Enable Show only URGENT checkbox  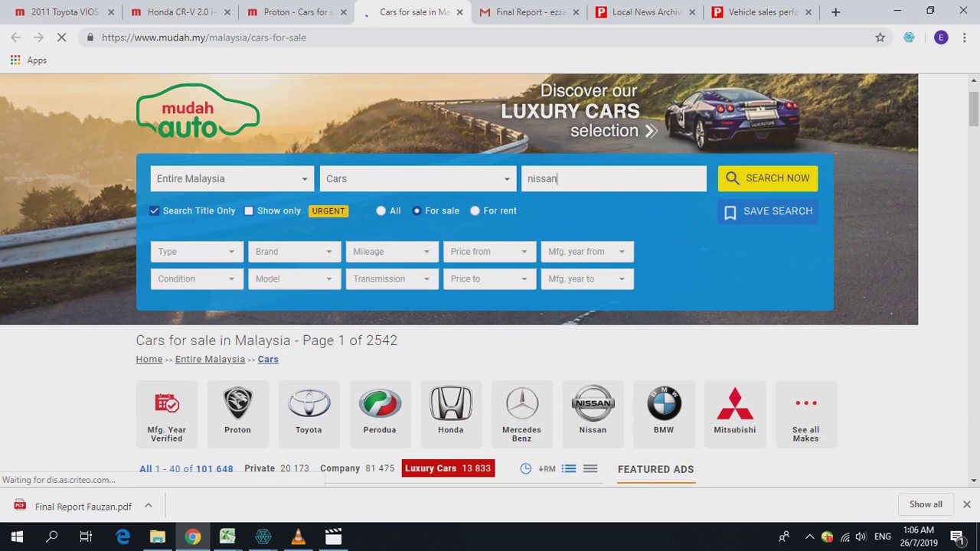[x=249, y=210]
